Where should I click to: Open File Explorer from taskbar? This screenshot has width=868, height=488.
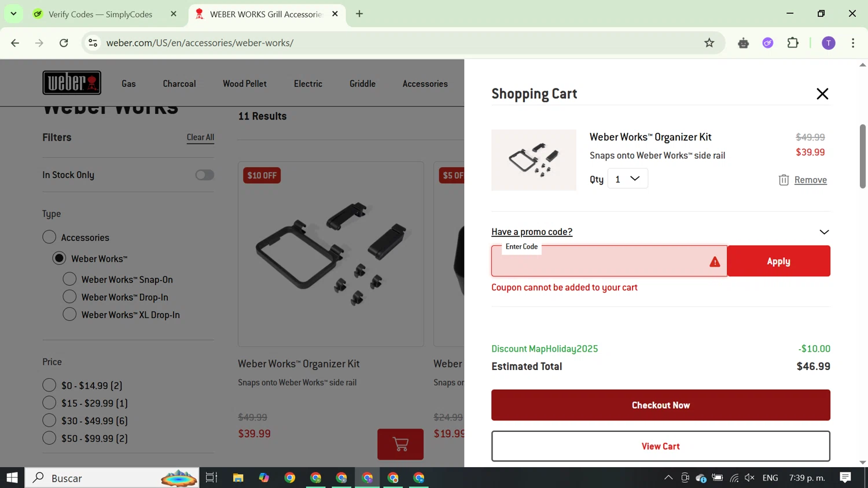238,478
